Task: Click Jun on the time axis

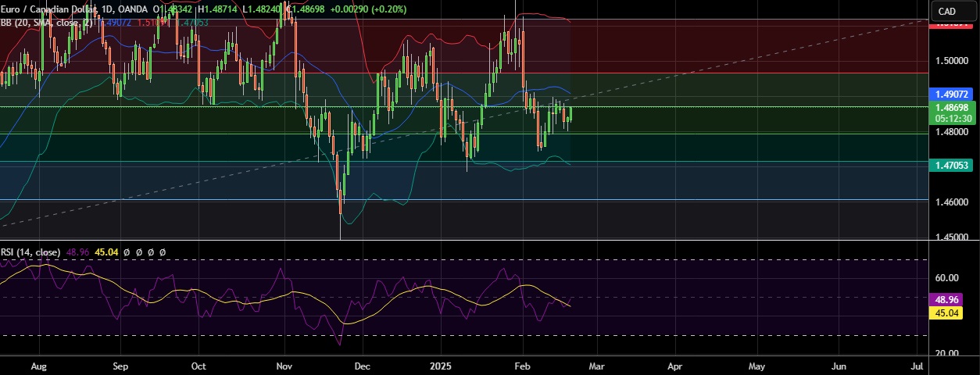Action: (x=839, y=365)
